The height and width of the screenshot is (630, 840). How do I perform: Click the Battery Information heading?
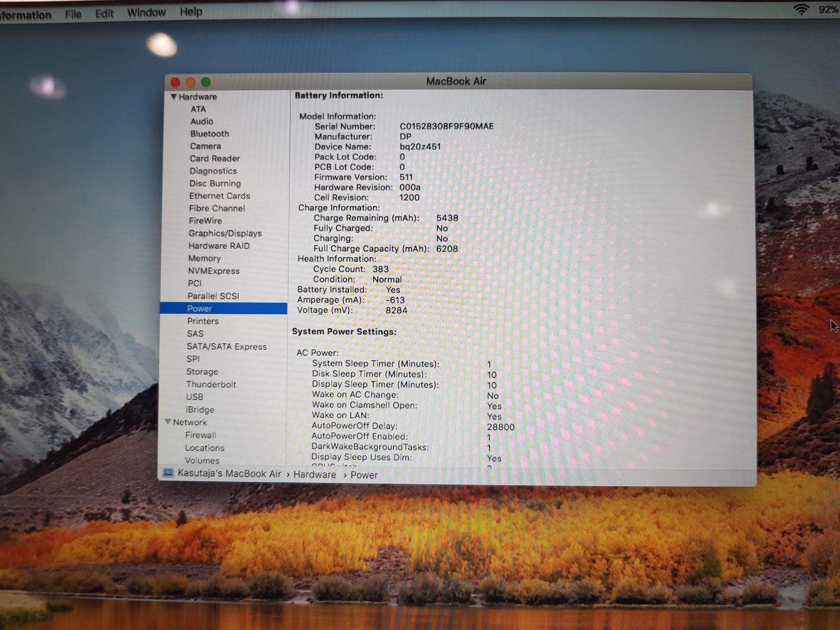pyautogui.click(x=339, y=96)
